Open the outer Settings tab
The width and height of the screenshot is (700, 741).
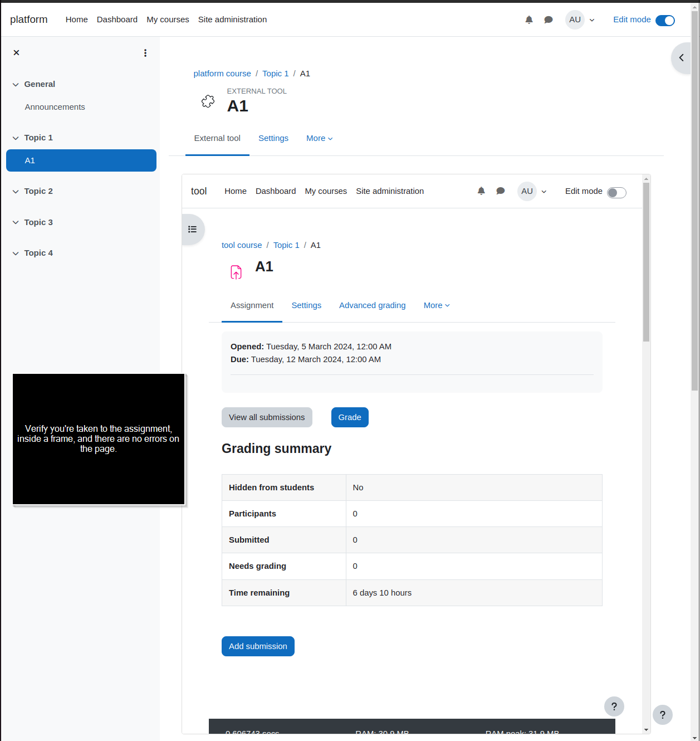pyautogui.click(x=273, y=138)
